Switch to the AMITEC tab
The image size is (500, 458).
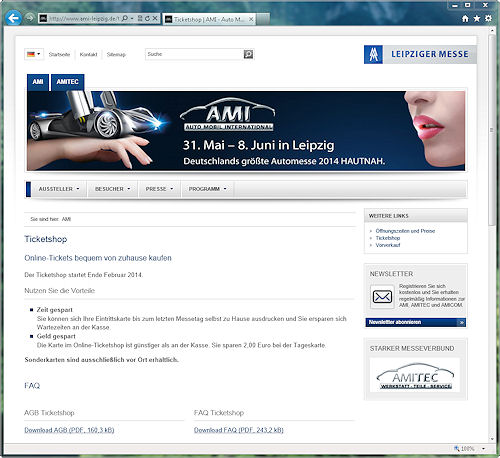(67, 82)
